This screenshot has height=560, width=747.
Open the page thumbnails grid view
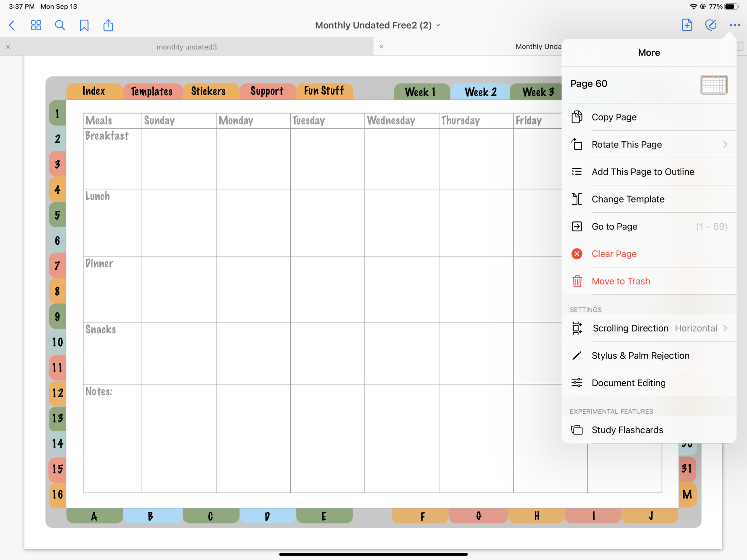click(36, 25)
